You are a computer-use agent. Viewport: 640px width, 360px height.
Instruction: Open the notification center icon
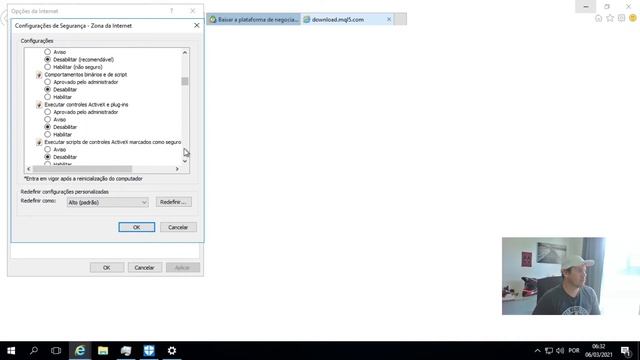[x=626, y=351]
